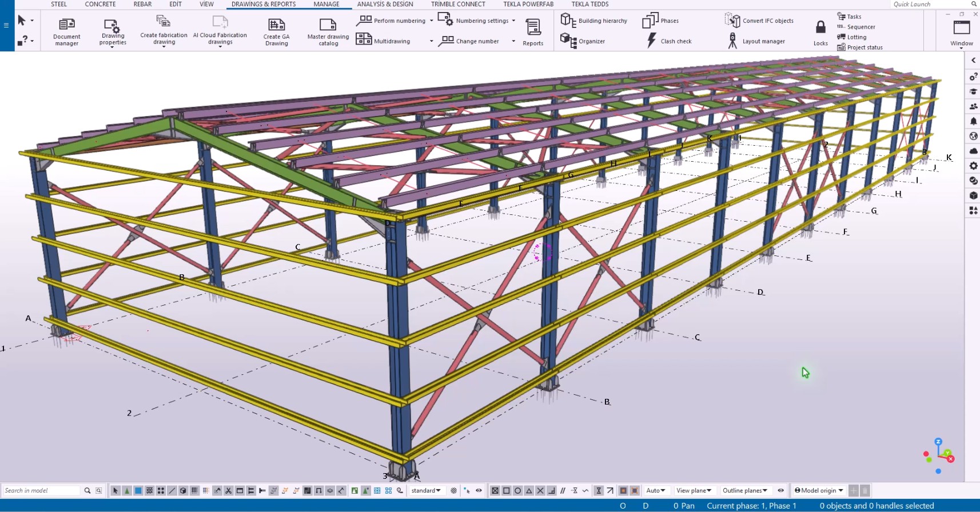Image resolution: width=980 pixels, height=512 pixels.
Task: Click the search magnifier next to Search in model
Action: [87, 490]
